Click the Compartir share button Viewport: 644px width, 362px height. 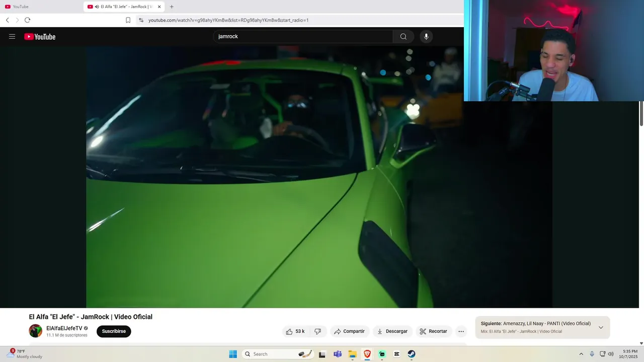[349, 331]
